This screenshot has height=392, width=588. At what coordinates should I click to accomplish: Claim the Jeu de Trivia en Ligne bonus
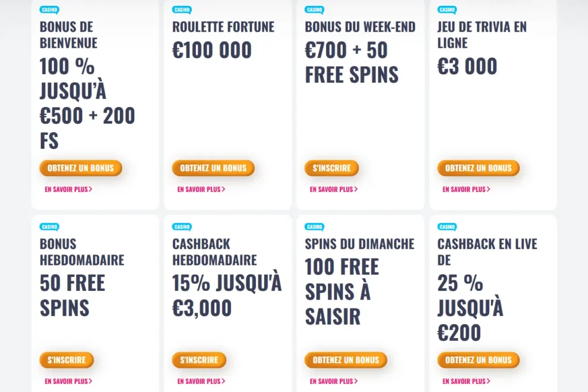point(478,168)
